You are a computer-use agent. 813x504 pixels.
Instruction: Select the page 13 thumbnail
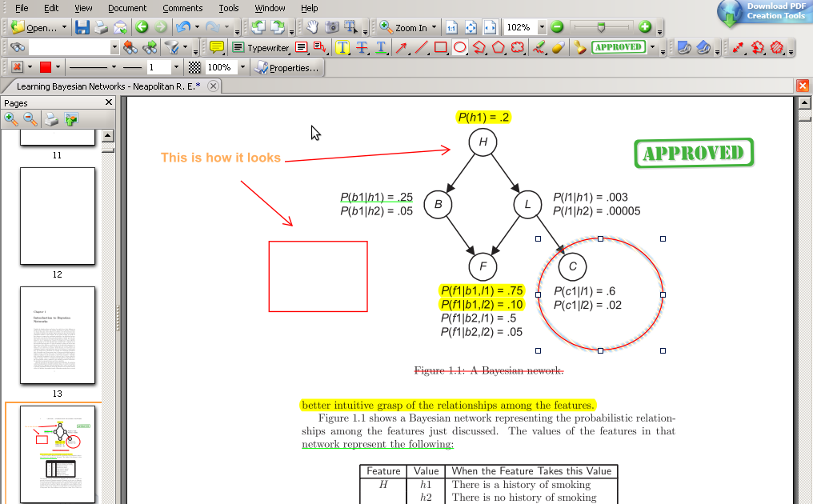point(58,335)
